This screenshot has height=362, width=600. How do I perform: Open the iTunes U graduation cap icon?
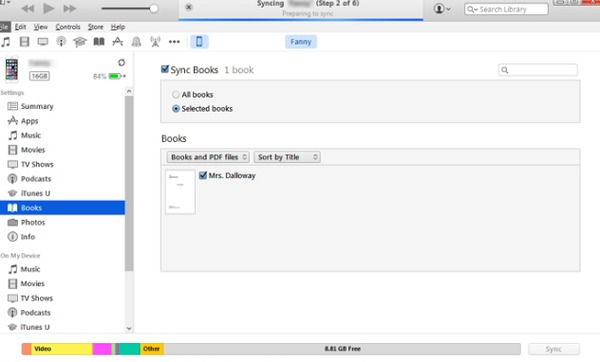(80, 41)
